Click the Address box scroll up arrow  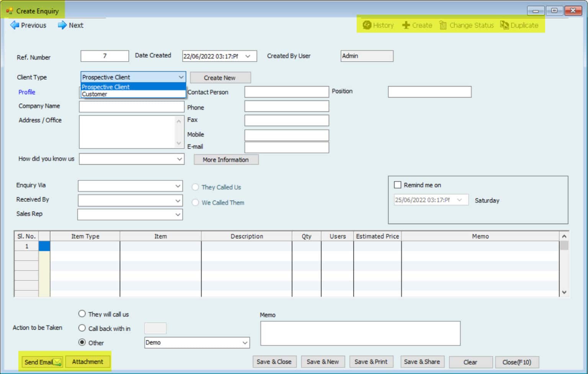click(179, 121)
